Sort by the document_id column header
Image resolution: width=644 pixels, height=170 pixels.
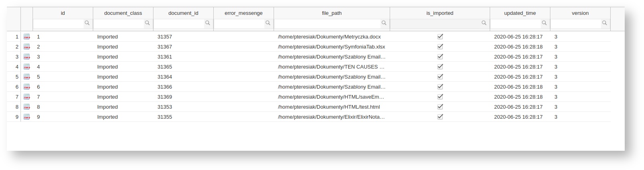[x=183, y=13]
